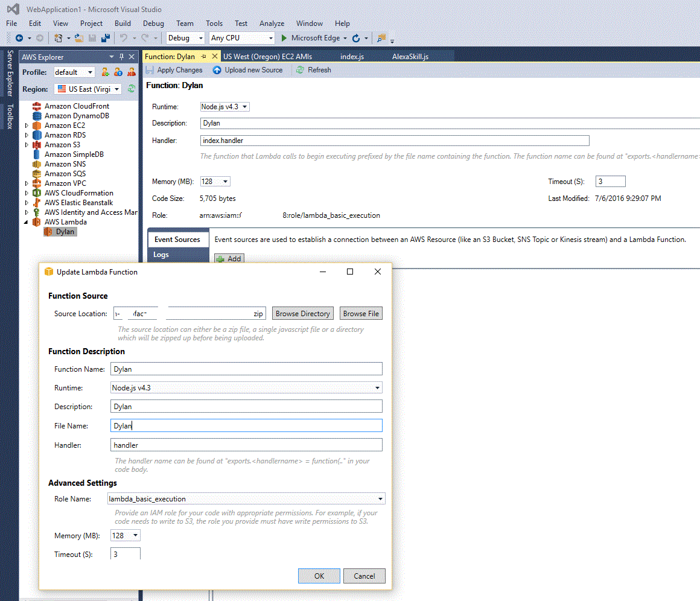This screenshot has height=601, width=700.
Task: Switch to the AlexaSkill.js tab
Action: pyautogui.click(x=410, y=57)
